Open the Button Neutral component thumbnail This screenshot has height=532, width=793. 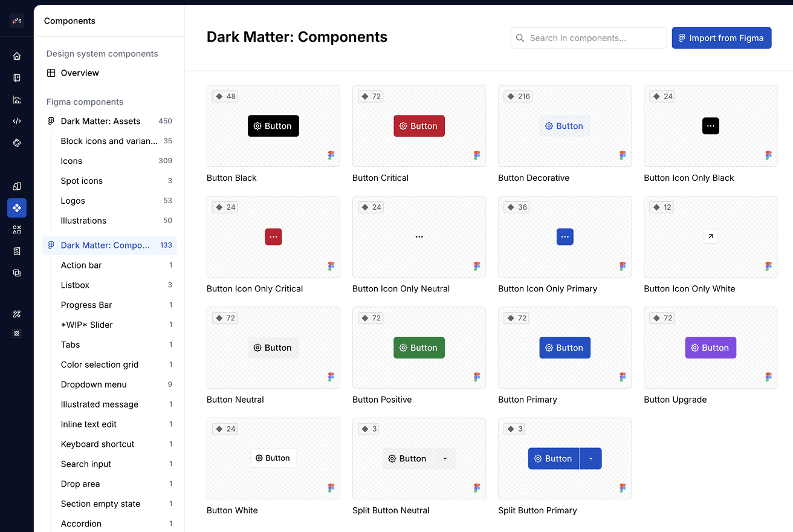tap(273, 348)
